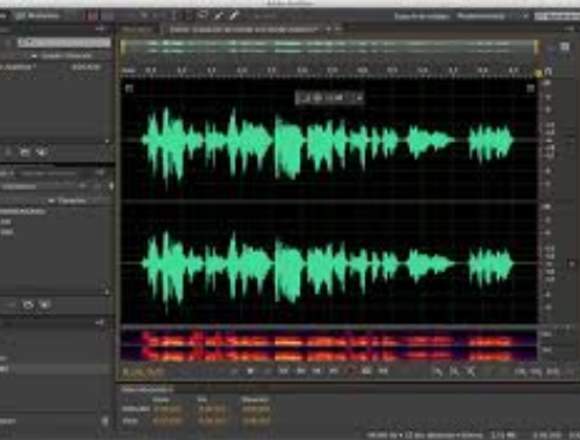Select the Lasso Selection tool

203,15
